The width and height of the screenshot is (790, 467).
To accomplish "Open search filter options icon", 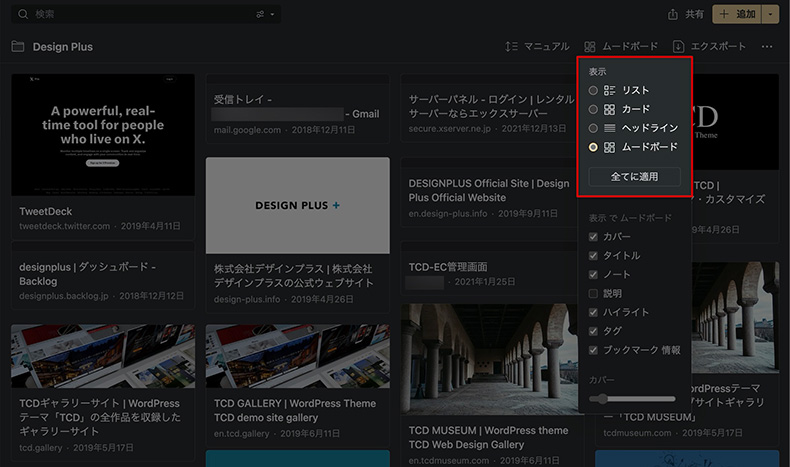I will pyautogui.click(x=260, y=14).
